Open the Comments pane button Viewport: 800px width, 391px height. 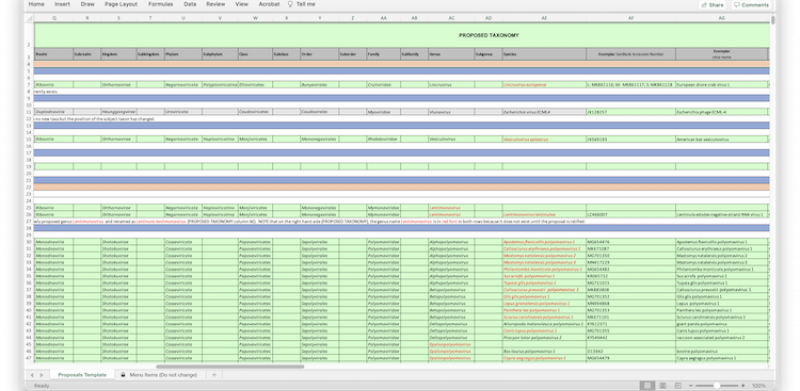click(x=751, y=5)
